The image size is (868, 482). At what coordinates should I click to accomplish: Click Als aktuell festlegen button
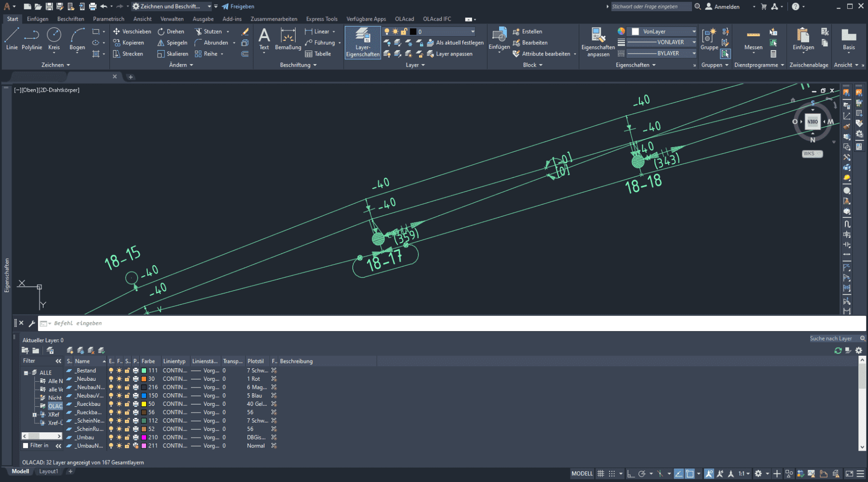pyautogui.click(x=455, y=42)
